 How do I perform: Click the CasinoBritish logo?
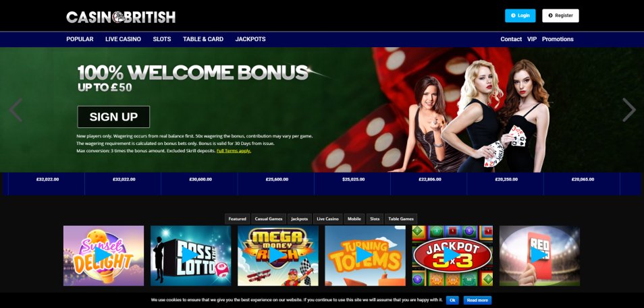pyautogui.click(x=121, y=18)
